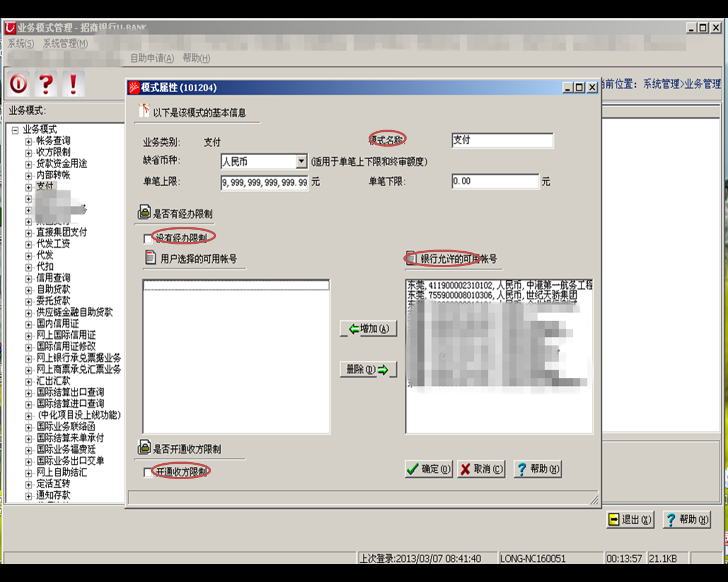Open the 系统管理(M) menu
Viewport: 728px width, 582px height.
(x=65, y=43)
